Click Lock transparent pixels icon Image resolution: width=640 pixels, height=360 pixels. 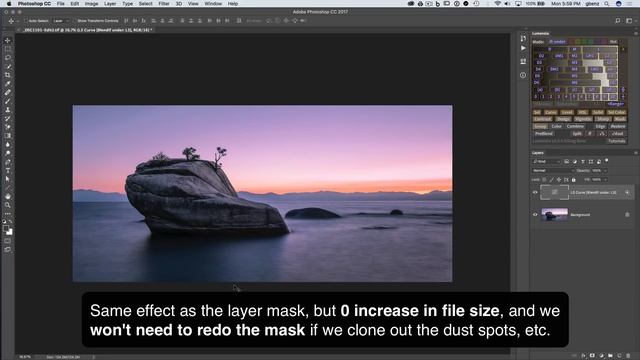[x=544, y=180]
